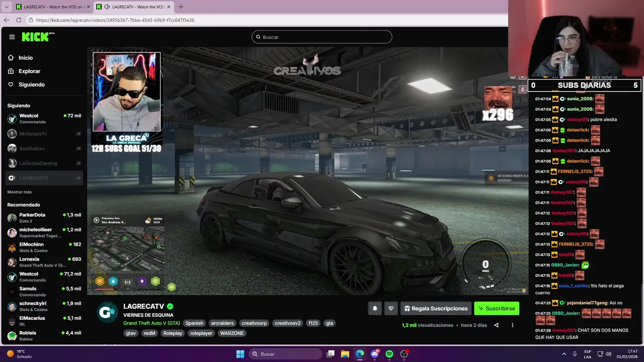Screen dimensions: 644x362
Task: Select the creativosv2 tag
Action: coord(287,323)
